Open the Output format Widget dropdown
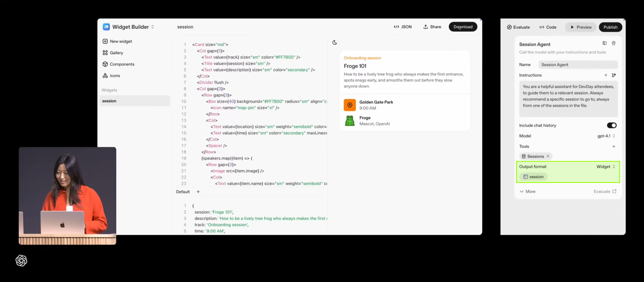644x282 pixels. click(606, 166)
